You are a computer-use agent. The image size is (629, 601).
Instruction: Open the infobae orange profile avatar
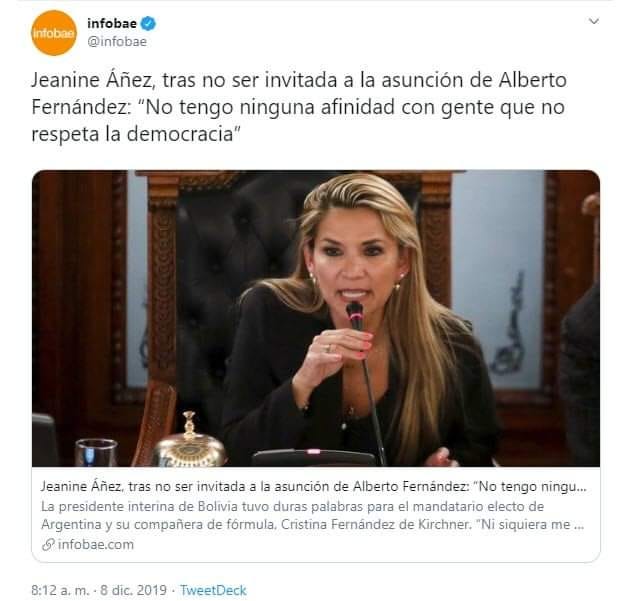(x=54, y=33)
